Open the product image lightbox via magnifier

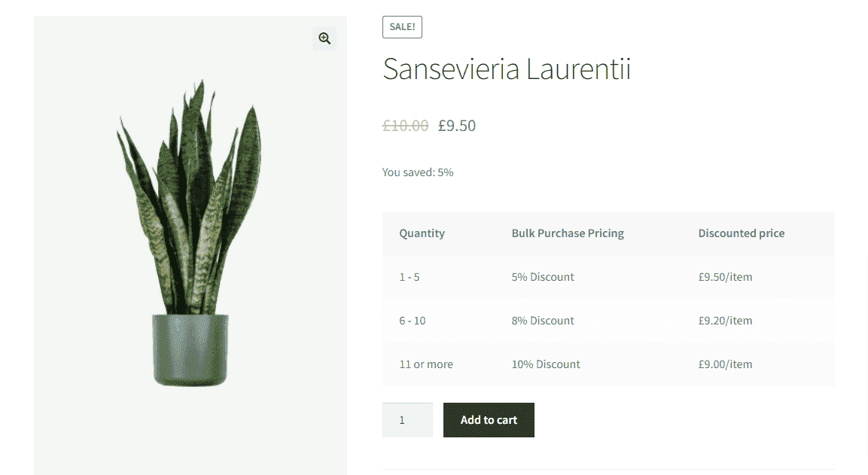pyautogui.click(x=324, y=38)
